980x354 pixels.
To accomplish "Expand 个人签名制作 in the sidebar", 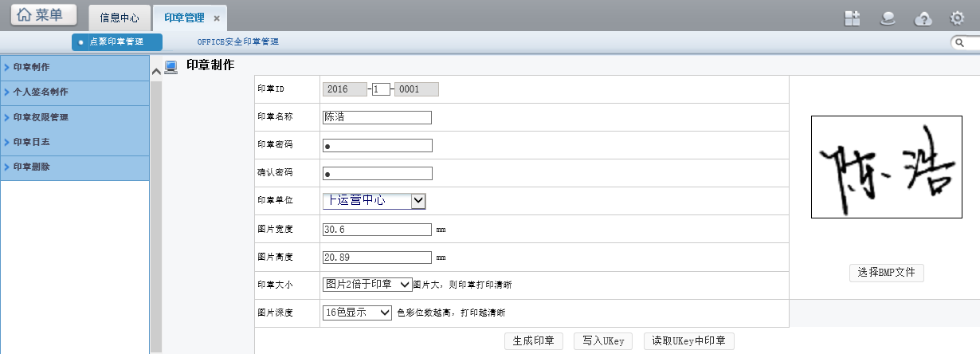I will pyautogui.click(x=41, y=92).
